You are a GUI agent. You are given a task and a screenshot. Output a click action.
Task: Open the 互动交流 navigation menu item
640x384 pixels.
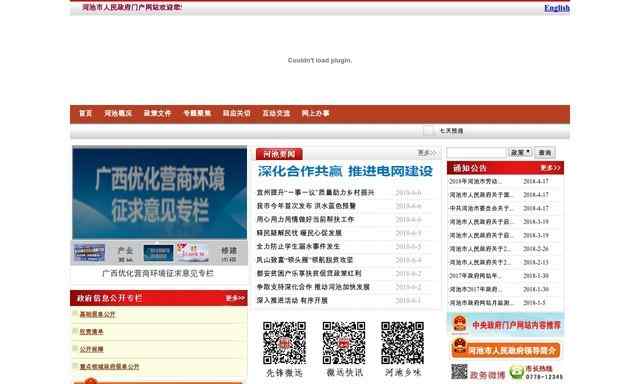tap(276, 113)
